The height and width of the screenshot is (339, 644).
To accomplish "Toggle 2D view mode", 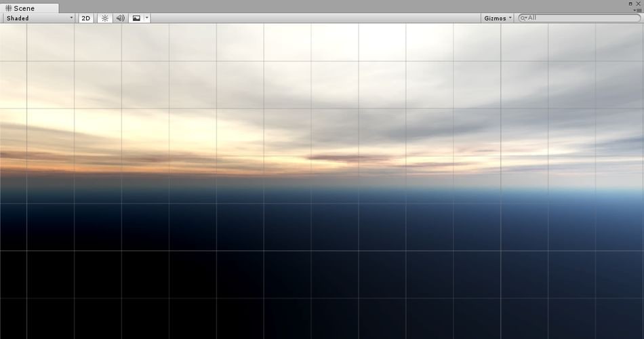I will click(x=86, y=18).
